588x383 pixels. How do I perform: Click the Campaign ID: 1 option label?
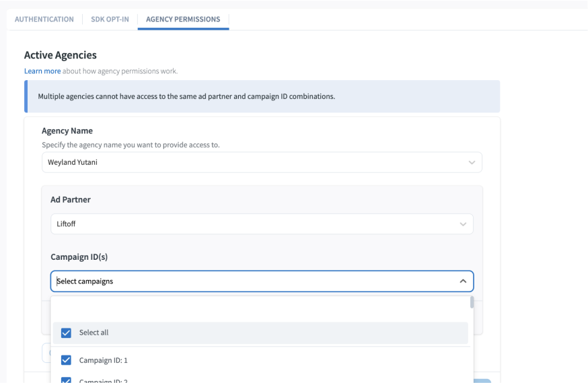pos(103,360)
